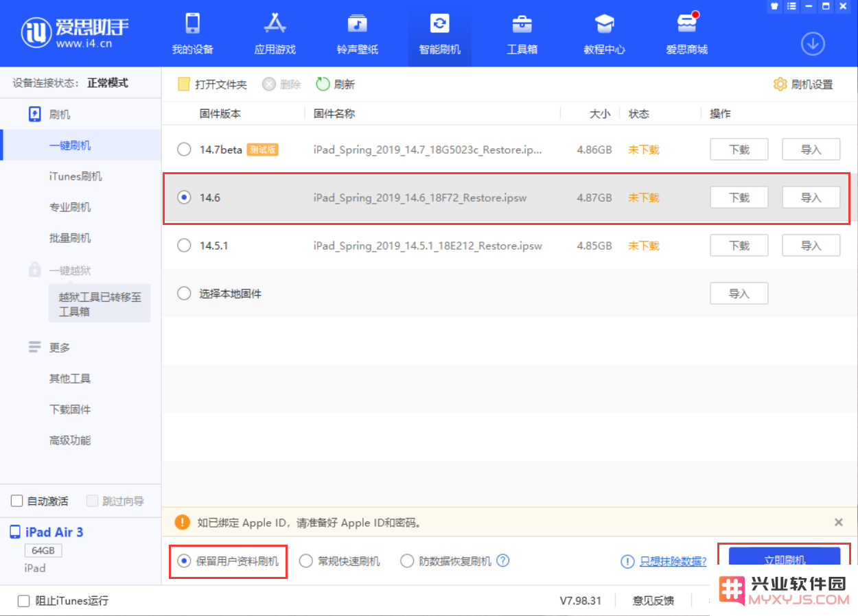Click 下载 for the 14.6 firmware
858x616 pixels.
[739, 198]
